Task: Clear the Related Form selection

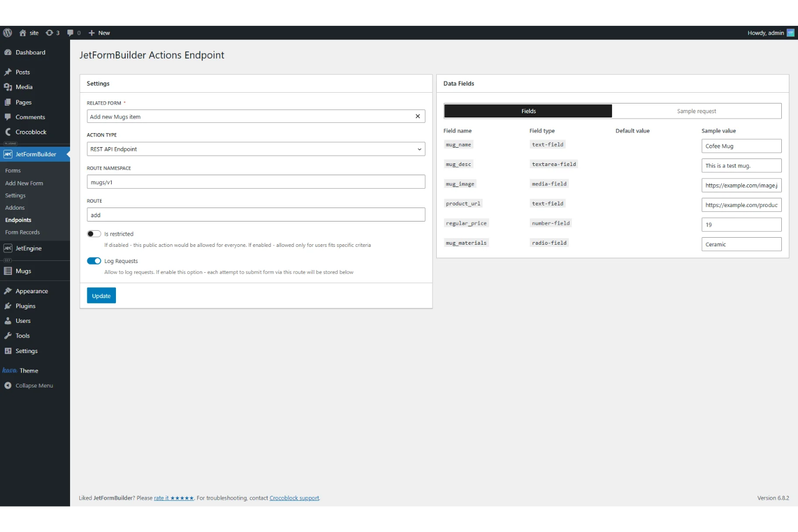Action: pyautogui.click(x=417, y=116)
